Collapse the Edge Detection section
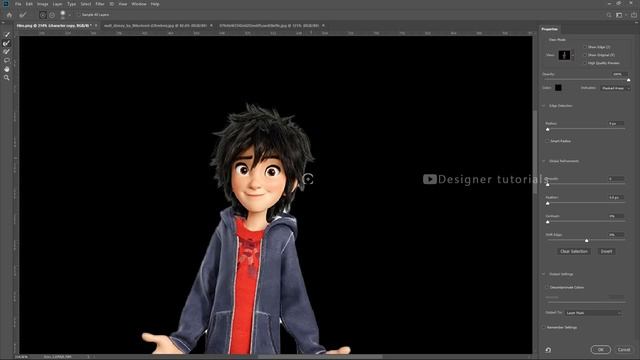 [544, 106]
